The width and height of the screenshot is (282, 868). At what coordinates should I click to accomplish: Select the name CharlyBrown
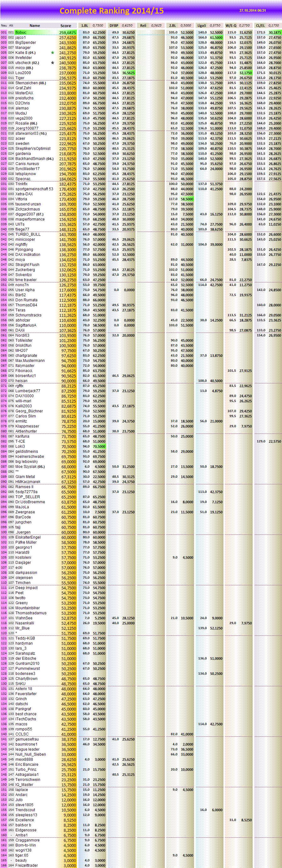pos(26,679)
